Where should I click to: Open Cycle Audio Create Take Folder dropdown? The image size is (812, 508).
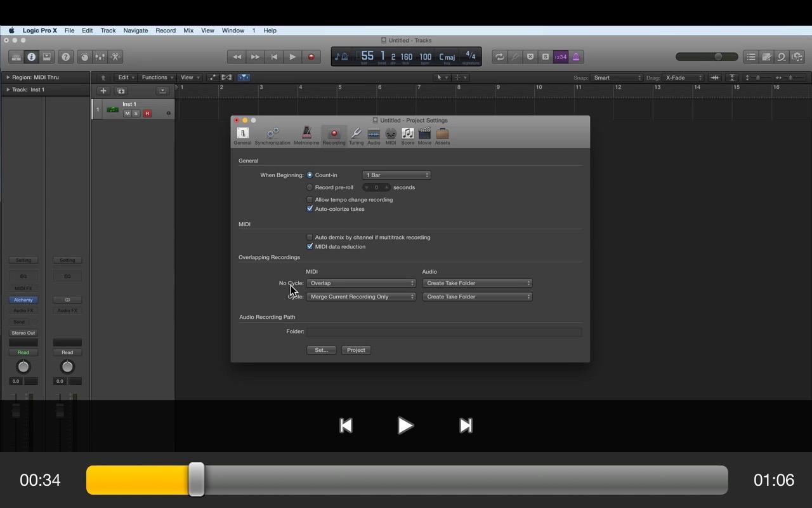[x=477, y=297]
